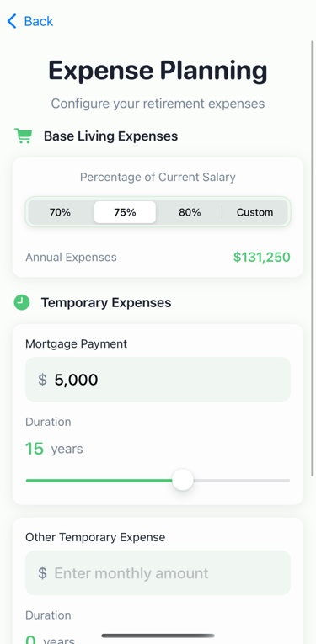Screen dimensions: 316x644
Task: Select the 75% salary option
Action: [125, 212]
